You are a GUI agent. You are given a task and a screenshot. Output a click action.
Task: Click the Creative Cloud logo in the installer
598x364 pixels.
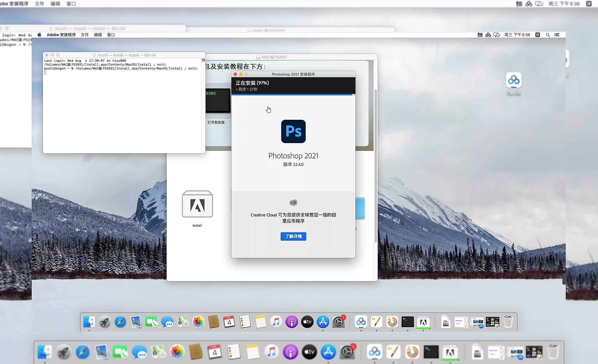coord(293,203)
